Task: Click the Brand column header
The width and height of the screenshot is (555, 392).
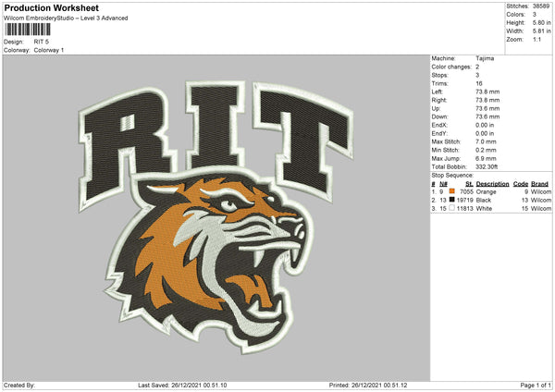Action: 540,184
